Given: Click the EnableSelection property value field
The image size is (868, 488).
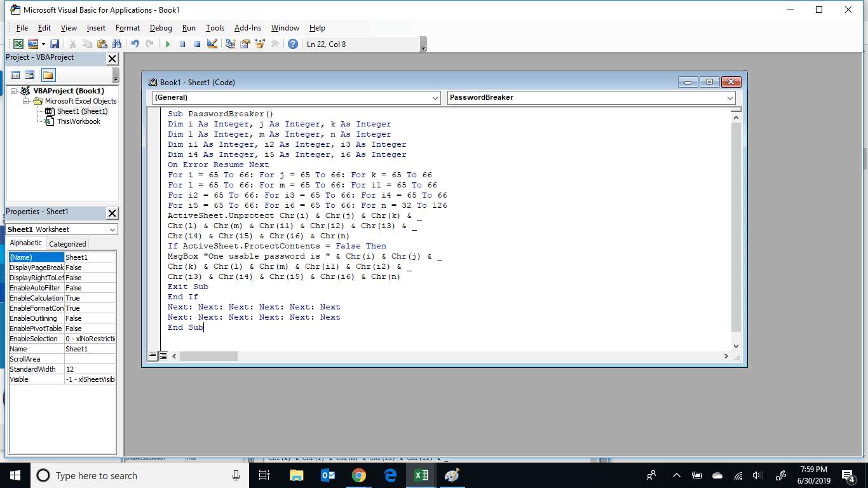Looking at the screenshot, I should click(x=90, y=339).
